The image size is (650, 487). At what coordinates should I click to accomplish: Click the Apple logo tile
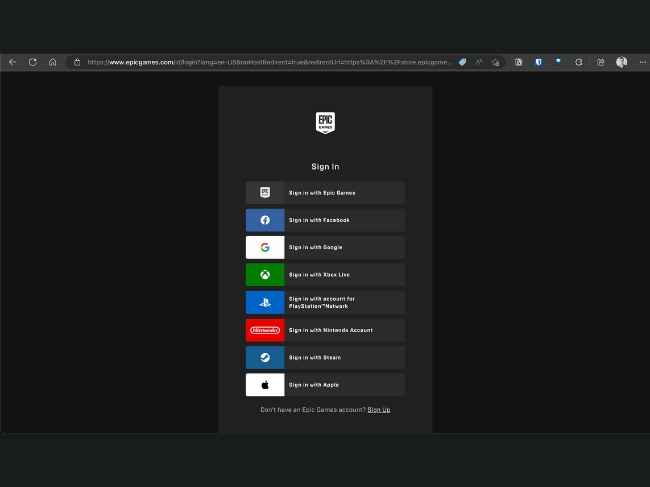(265, 385)
